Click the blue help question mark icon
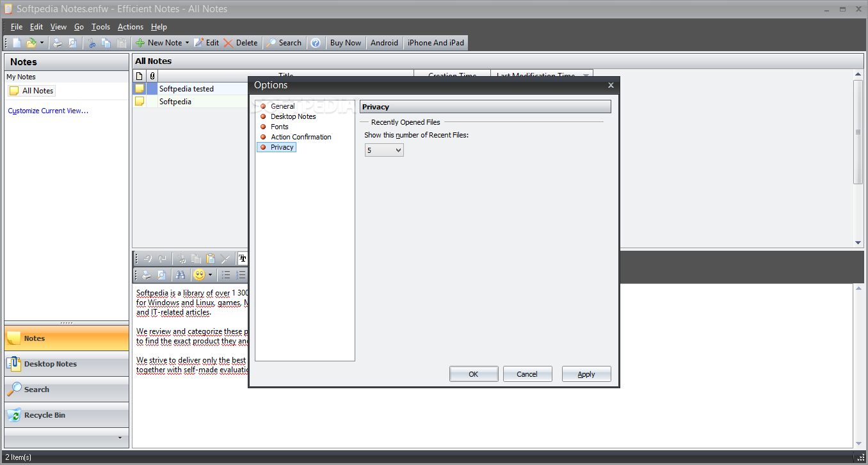868x465 pixels. (316, 43)
